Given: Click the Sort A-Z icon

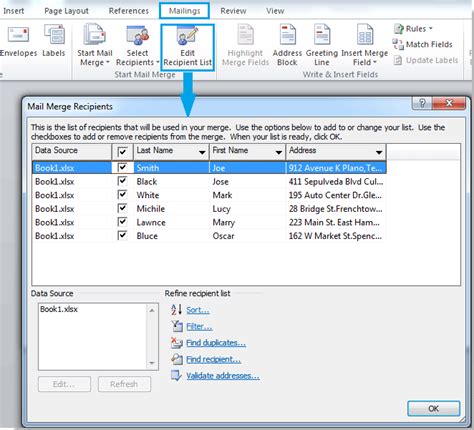Looking at the screenshot, I should (x=177, y=309).
